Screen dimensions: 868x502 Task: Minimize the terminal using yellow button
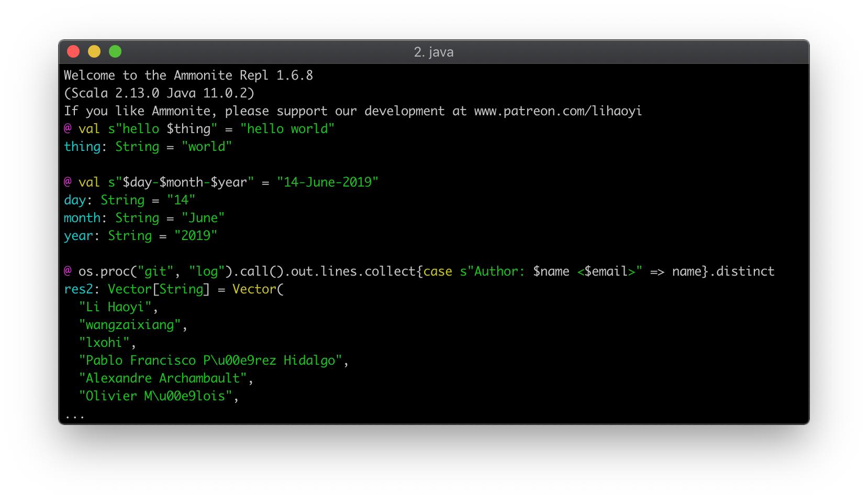pyautogui.click(x=94, y=51)
